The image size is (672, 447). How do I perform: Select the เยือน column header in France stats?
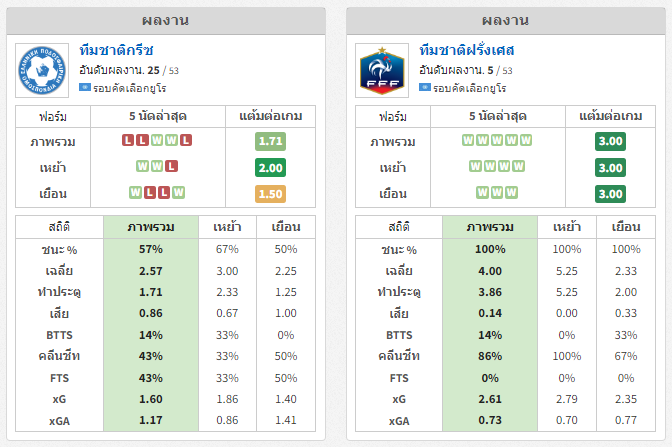pos(626,227)
